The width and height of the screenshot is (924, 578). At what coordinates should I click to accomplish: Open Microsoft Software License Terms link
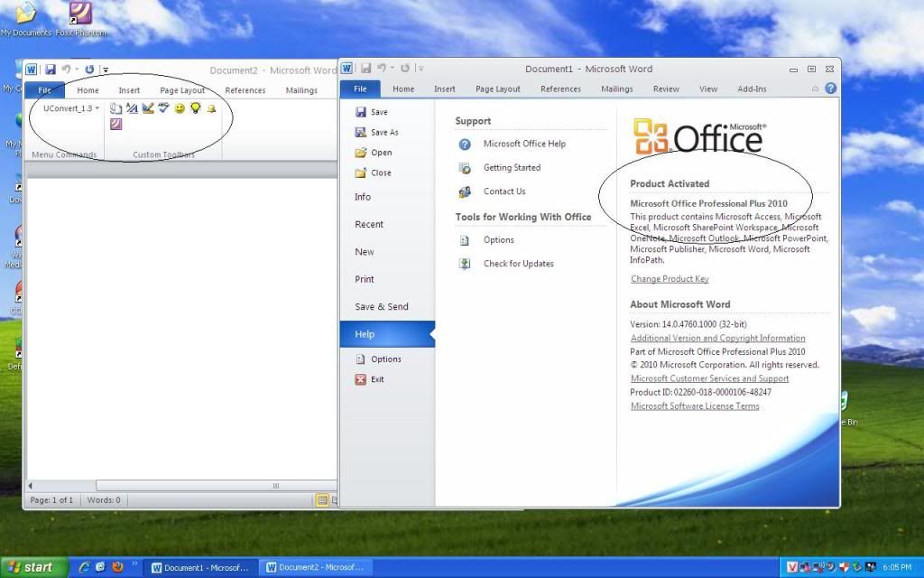[x=695, y=406]
